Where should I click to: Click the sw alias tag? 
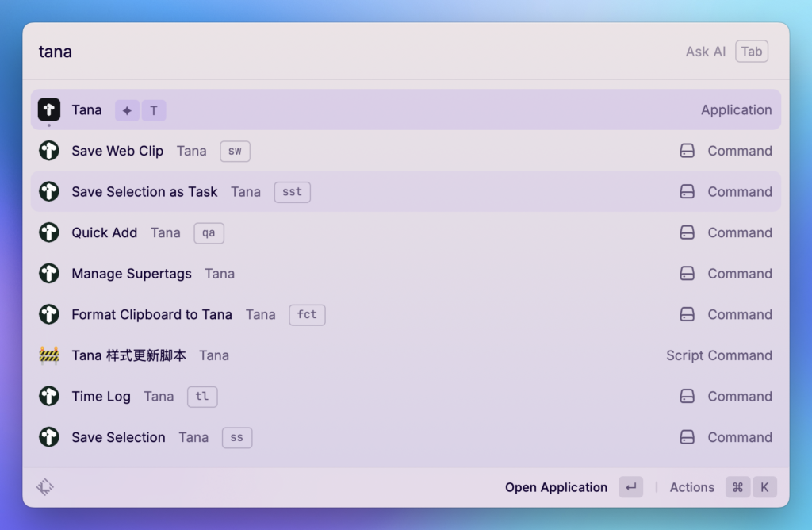(x=235, y=152)
